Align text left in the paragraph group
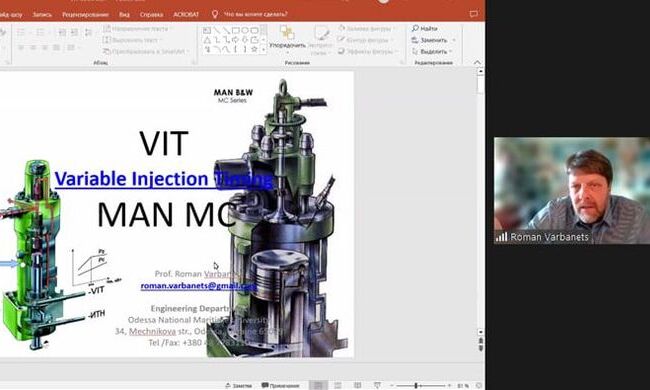Viewport: 650px width, 390px height. [x=21, y=48]
